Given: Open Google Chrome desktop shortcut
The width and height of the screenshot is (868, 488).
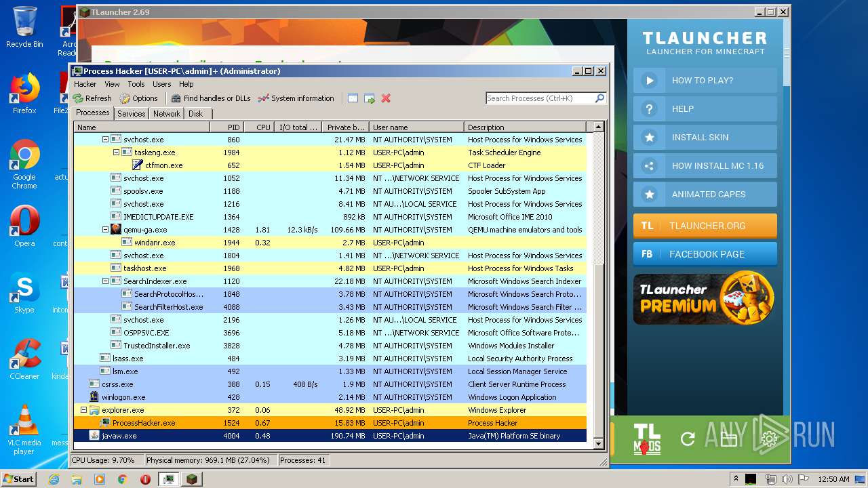Looking at the screenshot, I should tap(24, 165).
